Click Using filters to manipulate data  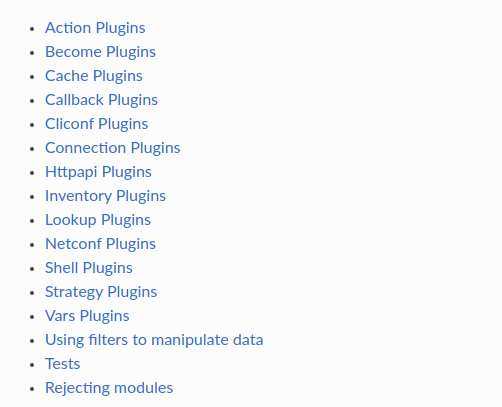[x=154, y=340]
